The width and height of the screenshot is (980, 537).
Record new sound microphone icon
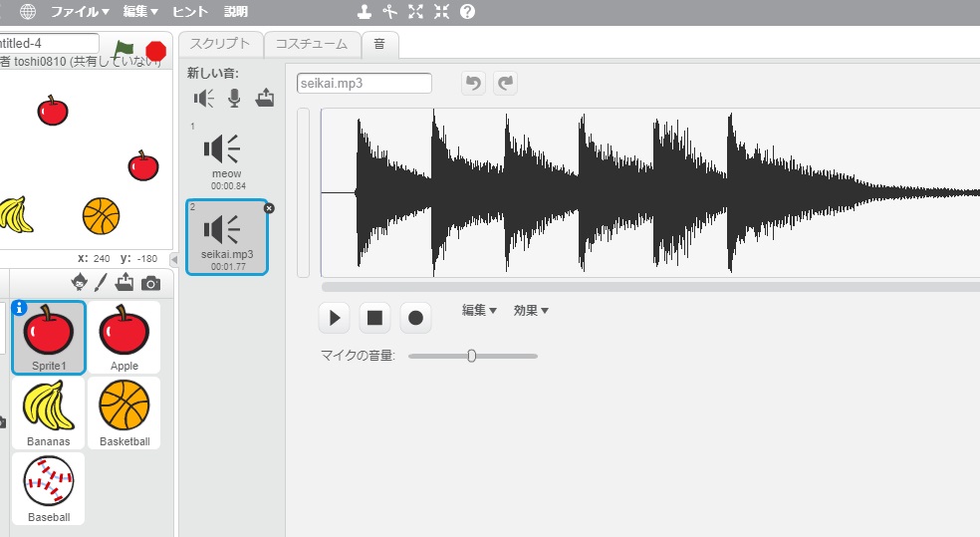234,99
